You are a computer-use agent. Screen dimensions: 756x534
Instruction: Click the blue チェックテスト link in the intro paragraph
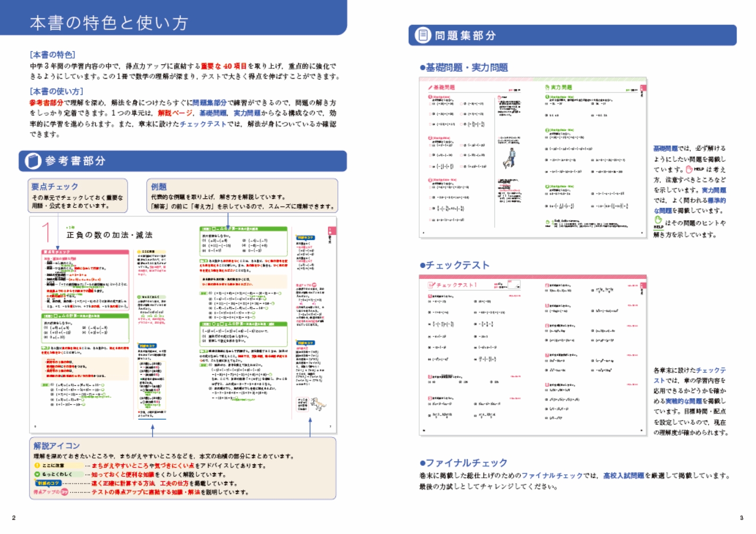click(x=203, y=124)
